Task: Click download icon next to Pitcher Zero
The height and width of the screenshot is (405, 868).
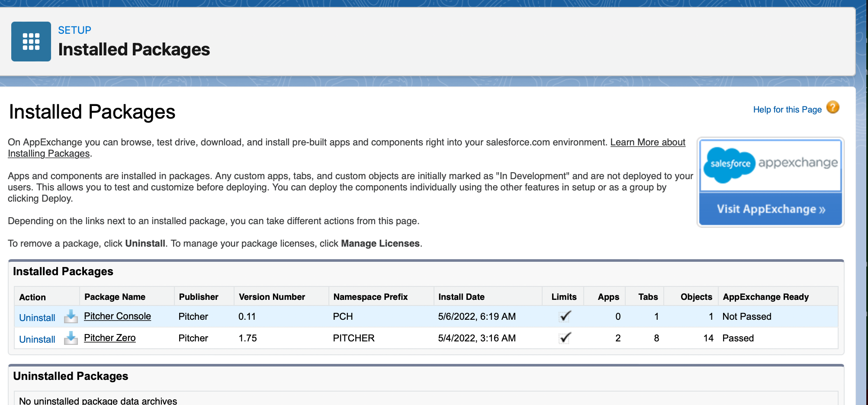Action: [x=71, y=338]
